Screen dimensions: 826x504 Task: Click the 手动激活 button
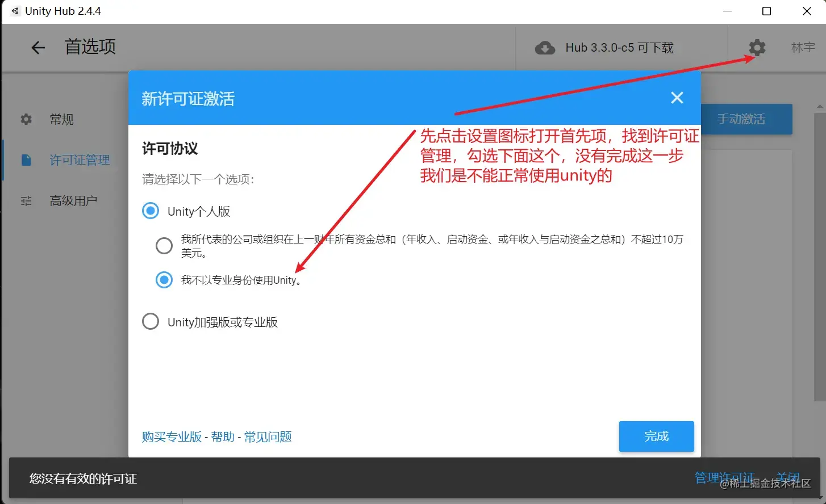(746, 119)
